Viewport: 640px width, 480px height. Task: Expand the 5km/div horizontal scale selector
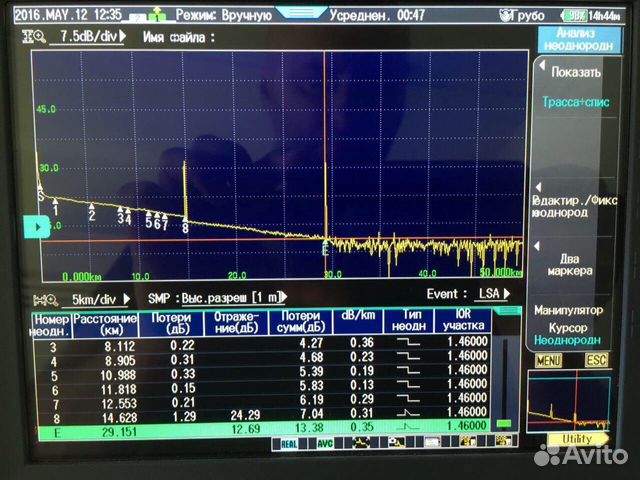[x=98, y=298]
